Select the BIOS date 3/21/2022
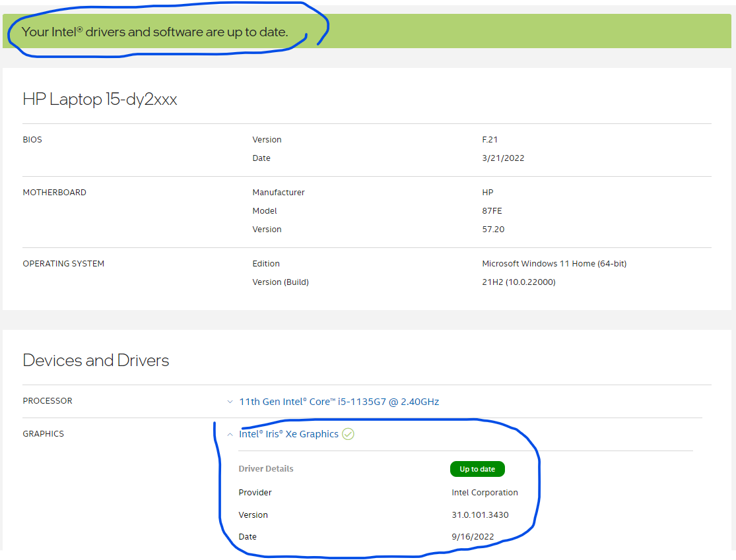736x560 pixels. (504, 158)
